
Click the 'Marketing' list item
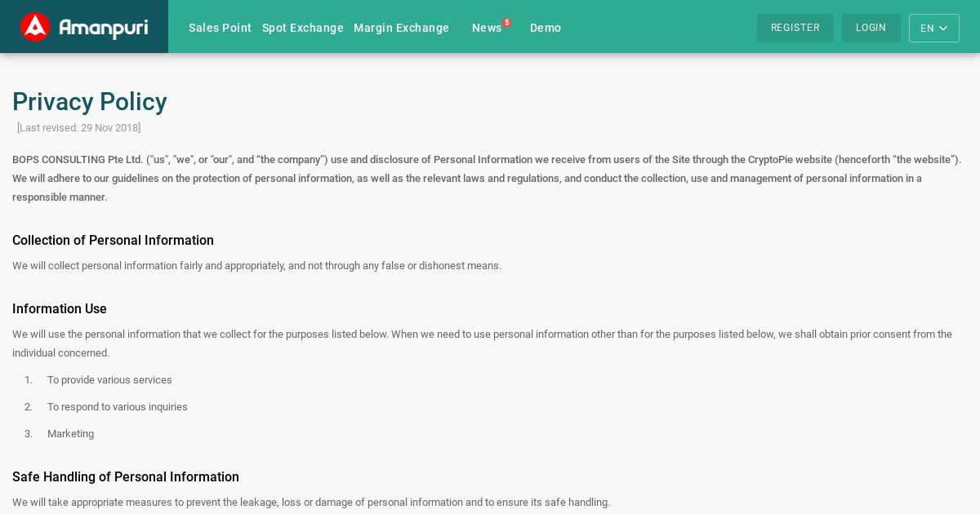[x=70, y=434]
